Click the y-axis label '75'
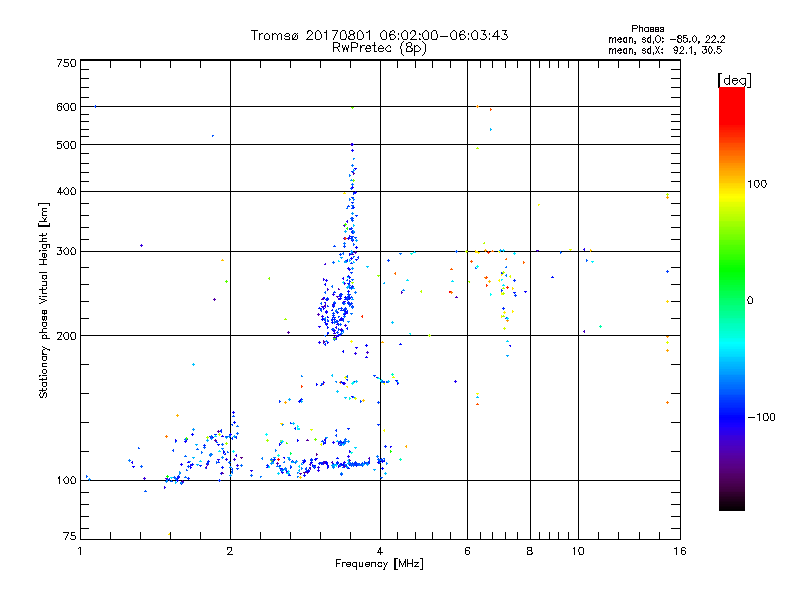Image resolution: width=800 pixels, height=600 pixels. coord(70,536)
